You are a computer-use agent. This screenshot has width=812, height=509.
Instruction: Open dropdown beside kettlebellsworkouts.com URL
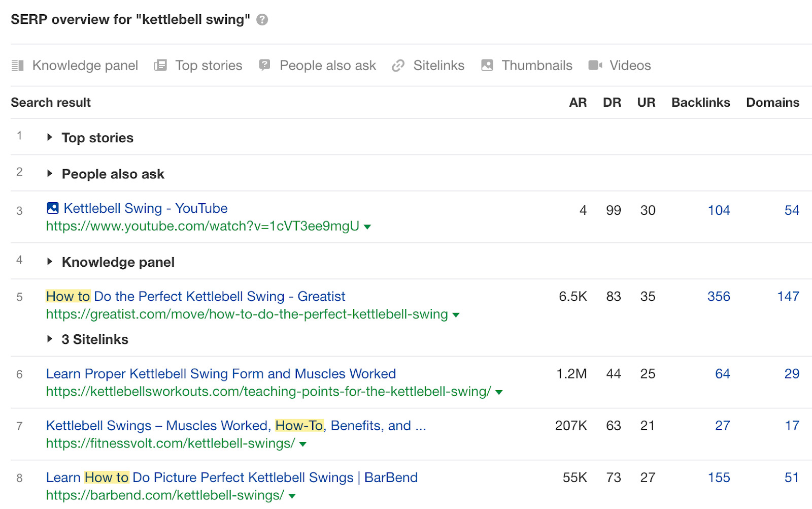click(x=499, y=392)
